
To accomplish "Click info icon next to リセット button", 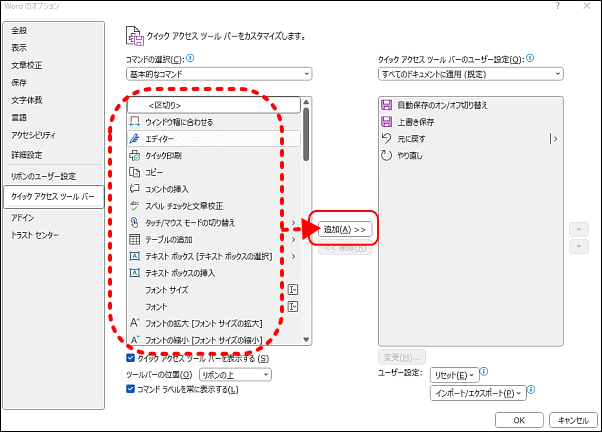I will (x=484, y=371).
